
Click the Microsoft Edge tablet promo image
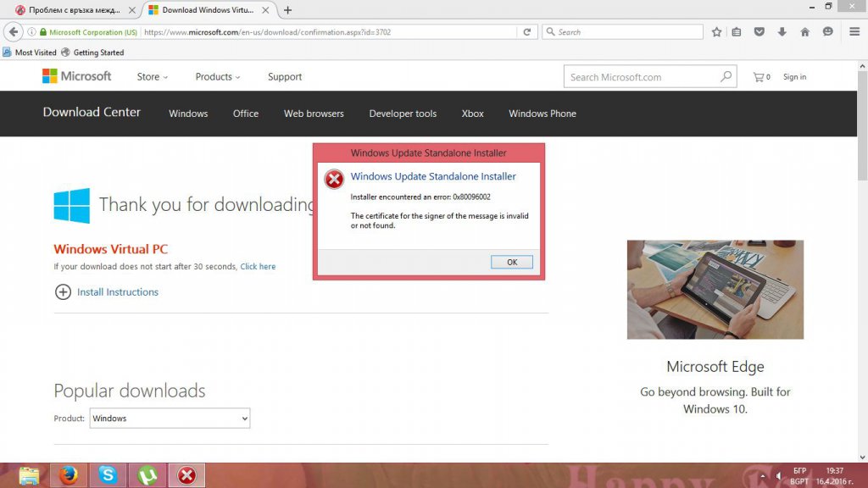pos(715,290)
